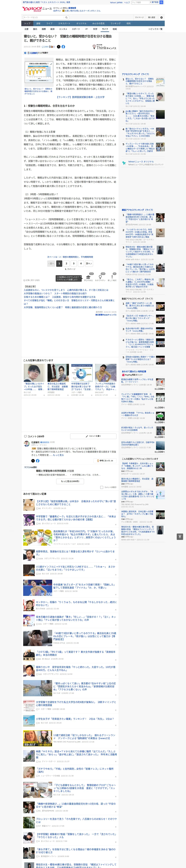Share the expert comment on Facebook

38,461
